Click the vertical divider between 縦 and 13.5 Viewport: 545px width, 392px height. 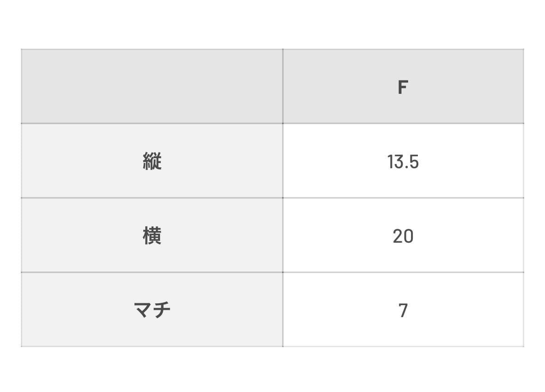[x=283, y=161]
